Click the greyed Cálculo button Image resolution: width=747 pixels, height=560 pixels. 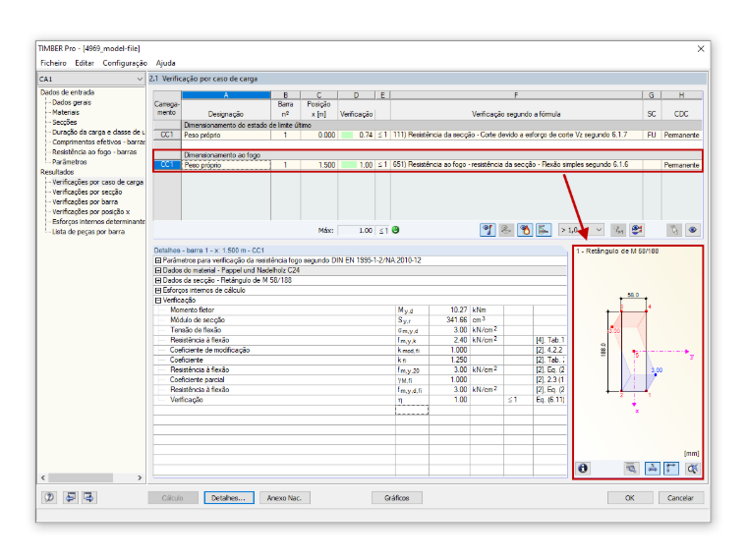172,498
